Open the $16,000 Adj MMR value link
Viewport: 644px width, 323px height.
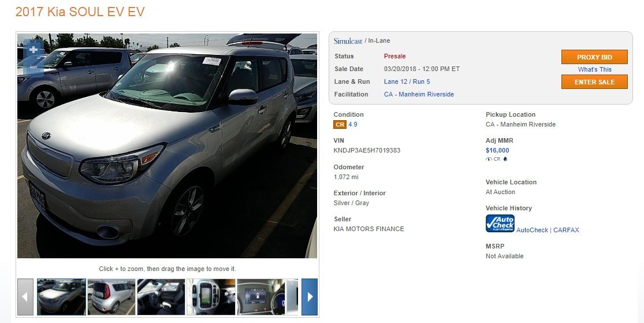497,150
